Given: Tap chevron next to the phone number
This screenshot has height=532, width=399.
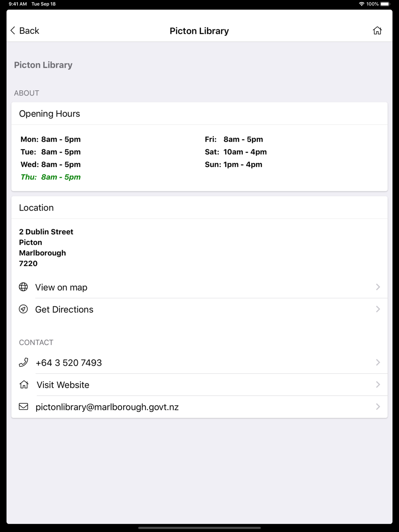Looking at the screenshot, I should [378, 362].
